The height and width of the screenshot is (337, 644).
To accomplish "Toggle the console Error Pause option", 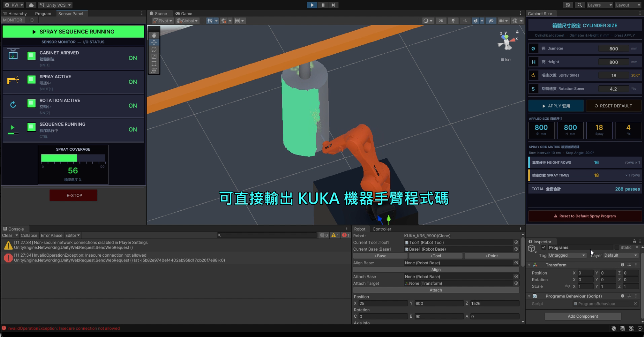I will click(51, 236).
